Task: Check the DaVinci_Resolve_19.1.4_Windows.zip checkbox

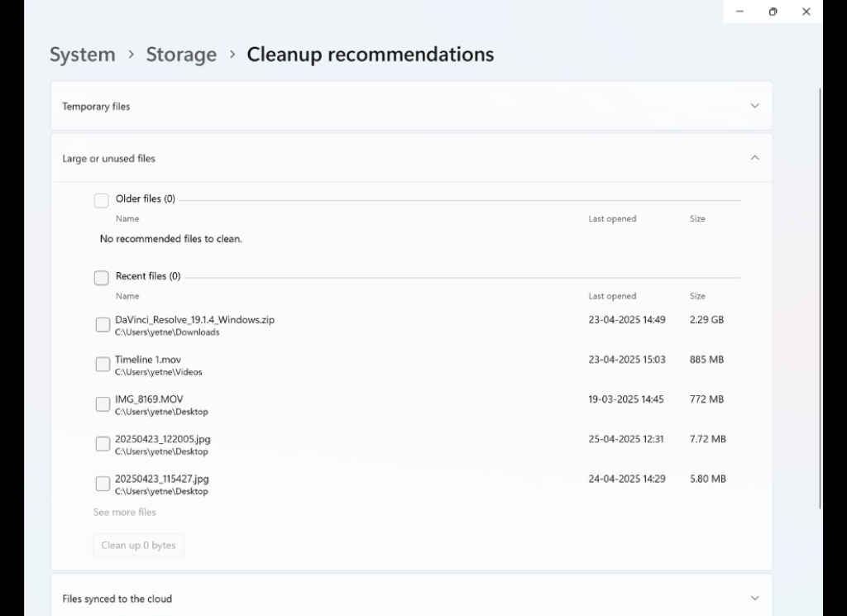Action: (103, 324)
